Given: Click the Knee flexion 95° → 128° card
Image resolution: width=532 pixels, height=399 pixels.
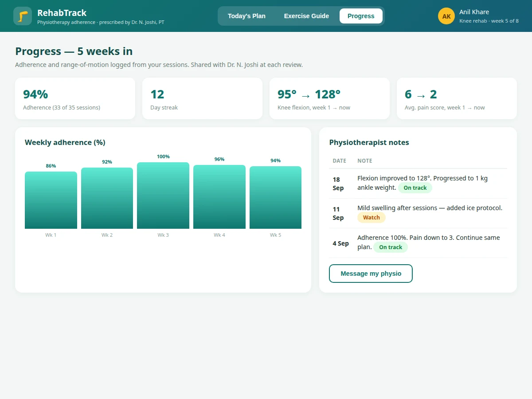Looking at the screenshot, I should click(x=329, y=98).
